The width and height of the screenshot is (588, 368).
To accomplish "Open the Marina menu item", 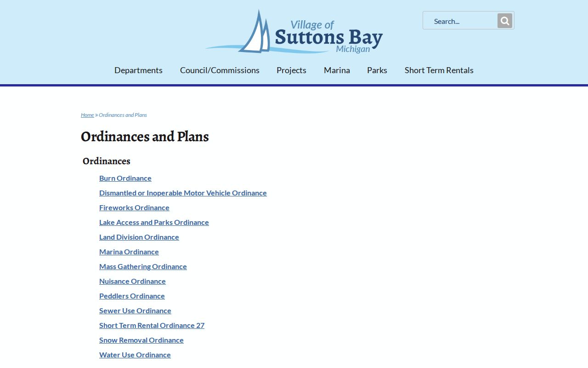I will pos(337,70).
